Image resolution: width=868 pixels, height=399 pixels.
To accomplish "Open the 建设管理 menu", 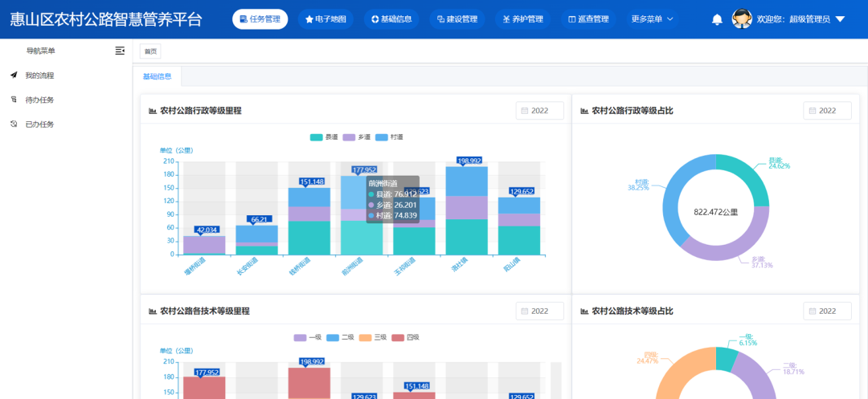I will [x=457, y=19].
